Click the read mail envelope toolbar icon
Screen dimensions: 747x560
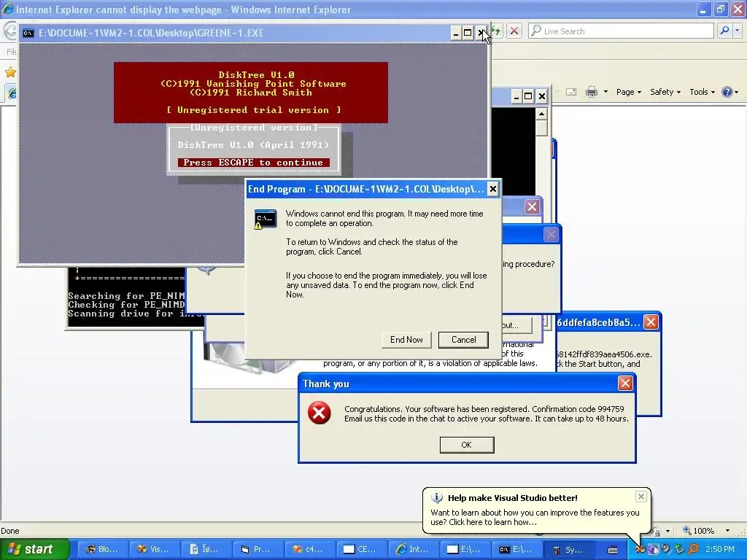[570, 92]
